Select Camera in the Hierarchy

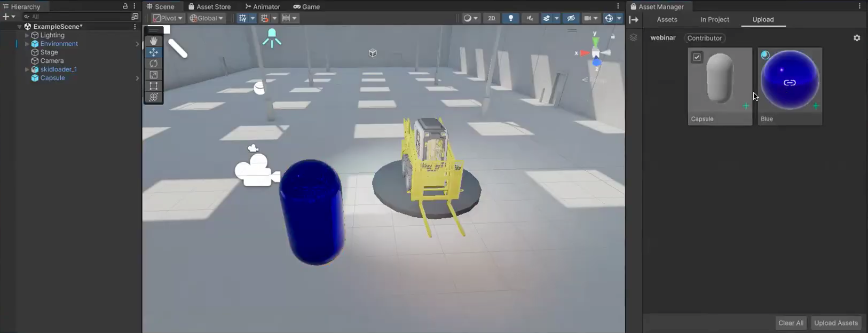pos(52,61)
